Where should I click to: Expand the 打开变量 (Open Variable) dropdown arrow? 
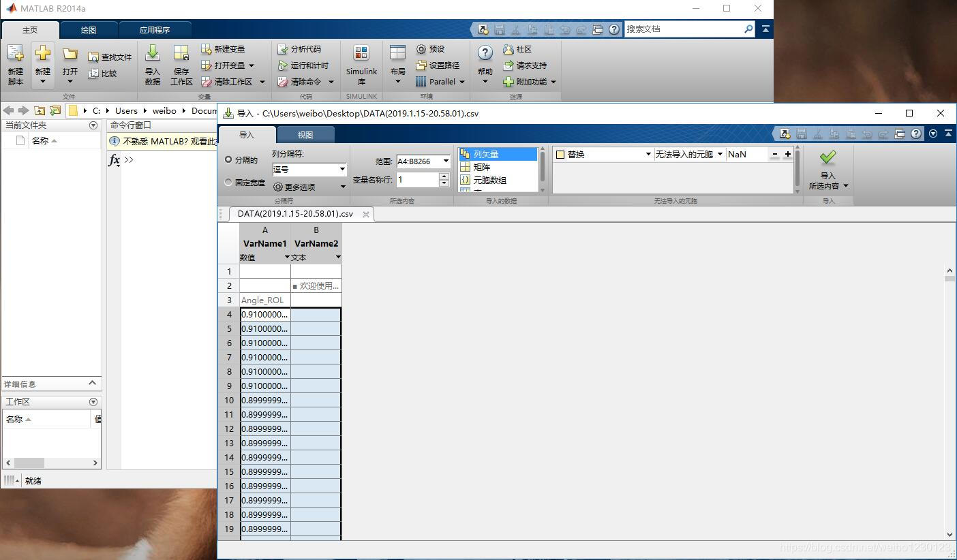[x=252, y=65]
